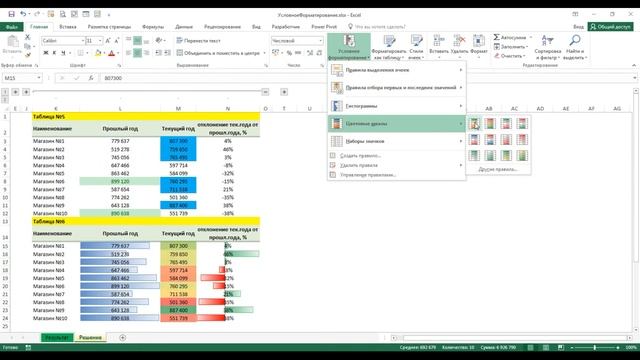This screenshot has width=640, height=360.
Task: Open the number format combo box (Числовой)
Action: click(x=297, y=41)
